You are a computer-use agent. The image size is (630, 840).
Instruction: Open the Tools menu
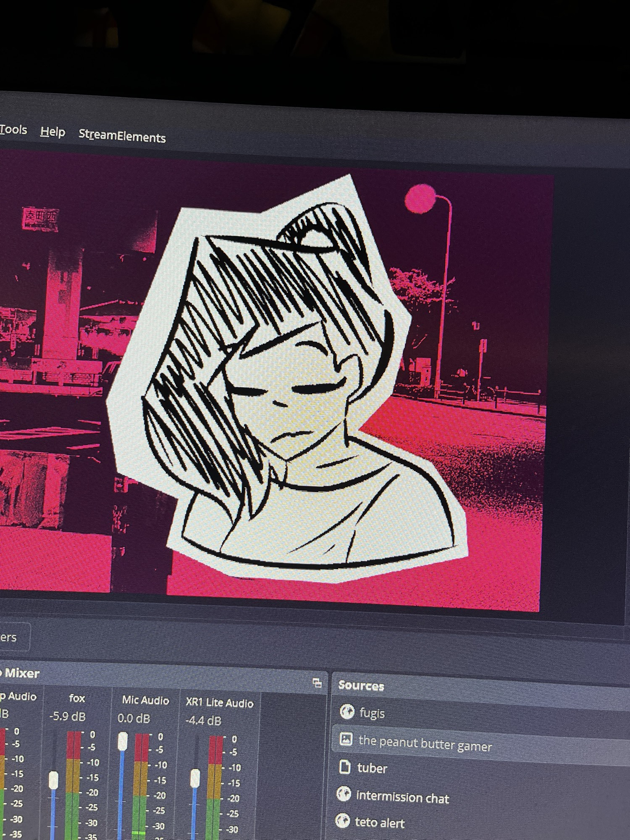(13, 130)
